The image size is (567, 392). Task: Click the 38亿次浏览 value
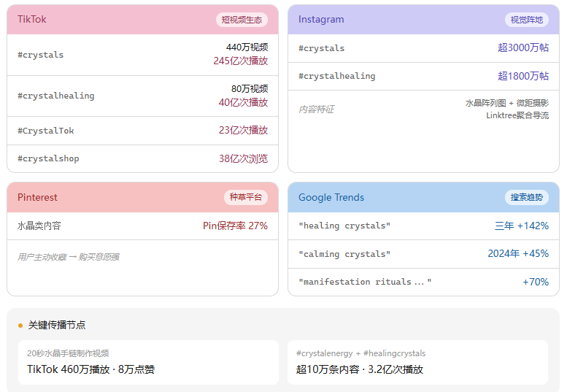point(243,158)
